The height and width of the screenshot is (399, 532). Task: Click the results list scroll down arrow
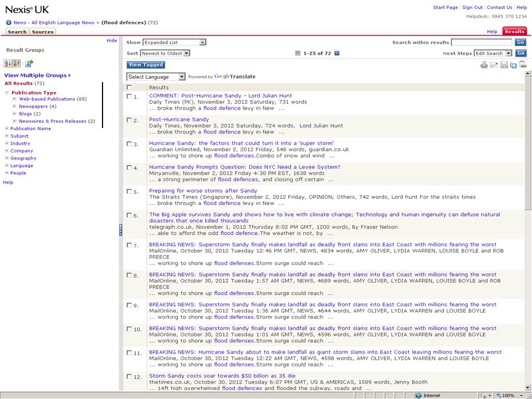[528, 387]
